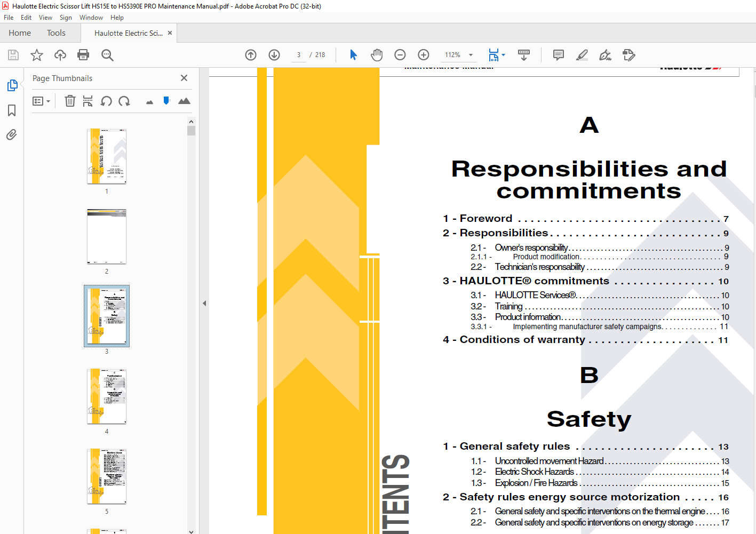Screen dimensions: 756x534
Task: Add a comment sticky note
Action: point(559,55)
